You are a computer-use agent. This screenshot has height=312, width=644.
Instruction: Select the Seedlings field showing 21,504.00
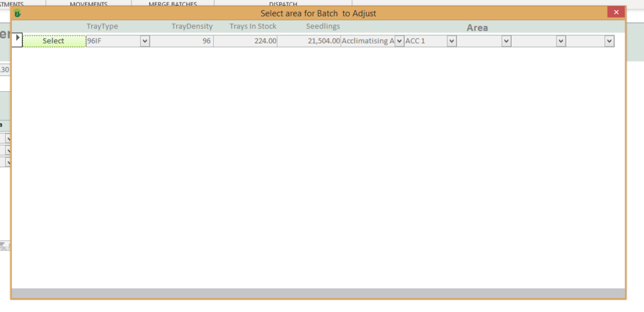tap(309, 41)
